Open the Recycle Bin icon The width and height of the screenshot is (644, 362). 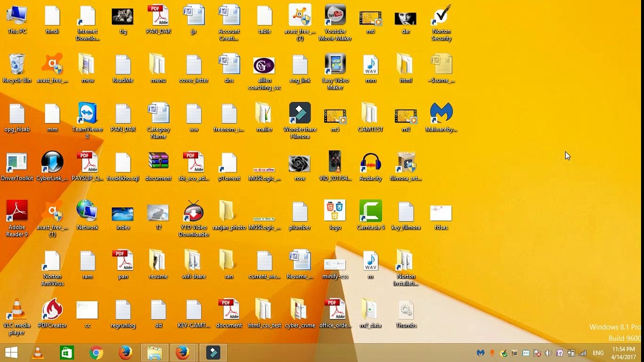17,68
